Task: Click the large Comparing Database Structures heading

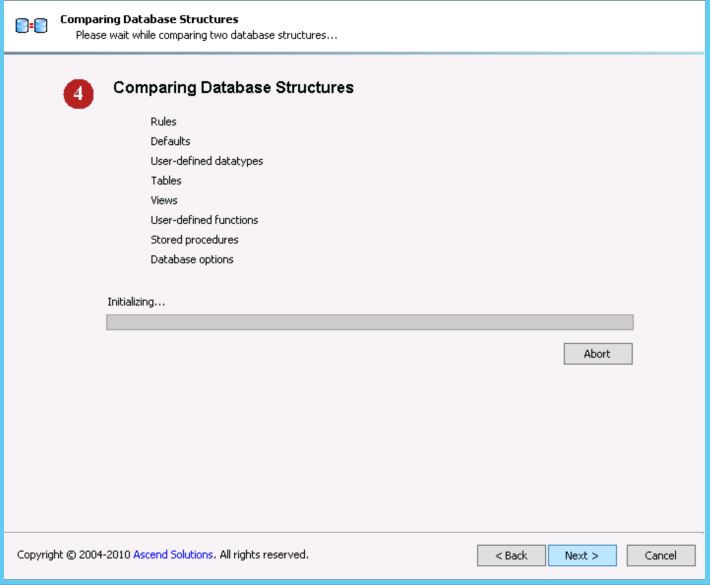Action: 233,88
